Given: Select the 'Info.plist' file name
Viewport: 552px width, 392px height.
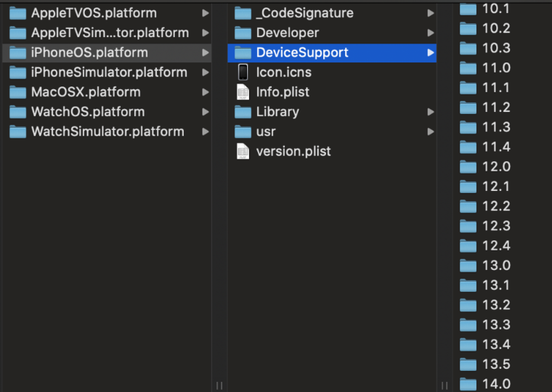Looking at the screenshot, I should 283,92.
